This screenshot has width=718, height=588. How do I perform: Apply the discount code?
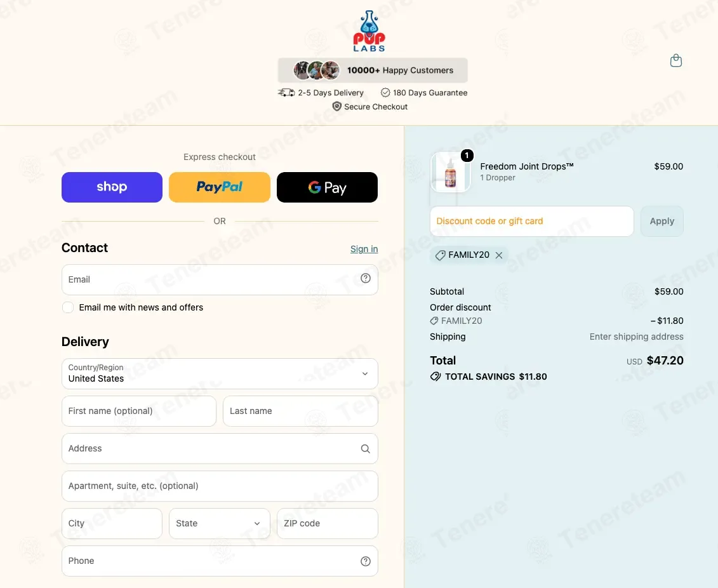click(x=662, y=221)
